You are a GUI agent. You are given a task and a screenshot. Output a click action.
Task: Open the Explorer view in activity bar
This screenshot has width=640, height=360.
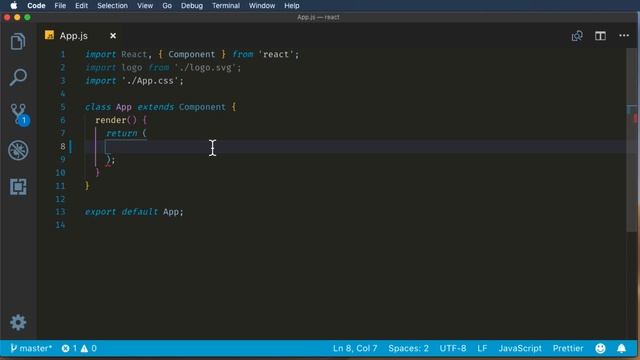(x=18, y=41)
